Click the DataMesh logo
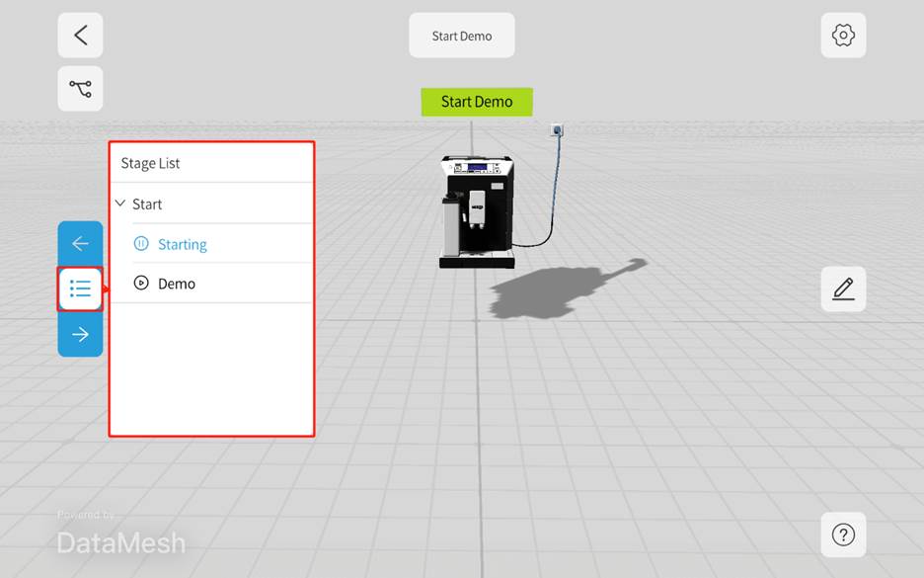The width and height of the screenshot is (924, 578). point(120,542)
